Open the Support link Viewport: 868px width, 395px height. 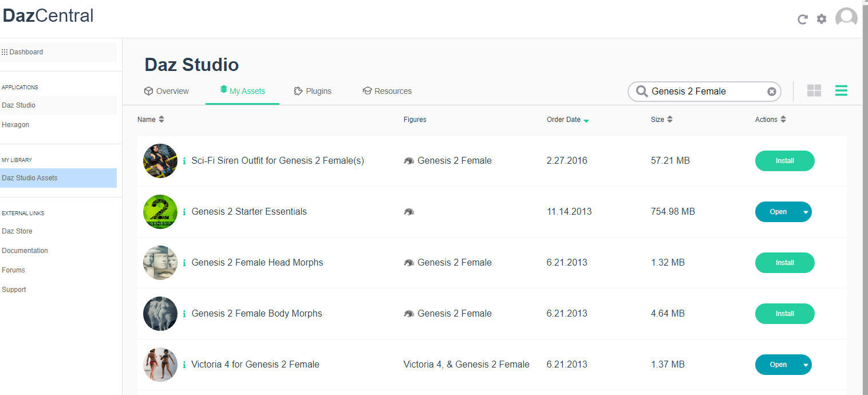pos(14,290)
